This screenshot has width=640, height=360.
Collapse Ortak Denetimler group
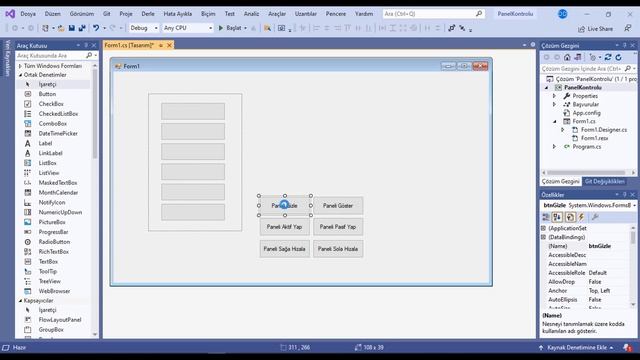20,75
